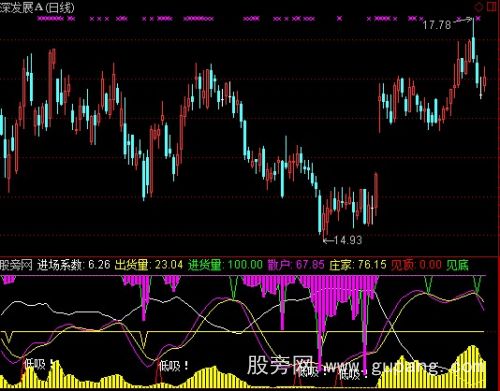Click the green 见底 indicator label
This screenshot has height=391, width=500.
pos(457,265)
